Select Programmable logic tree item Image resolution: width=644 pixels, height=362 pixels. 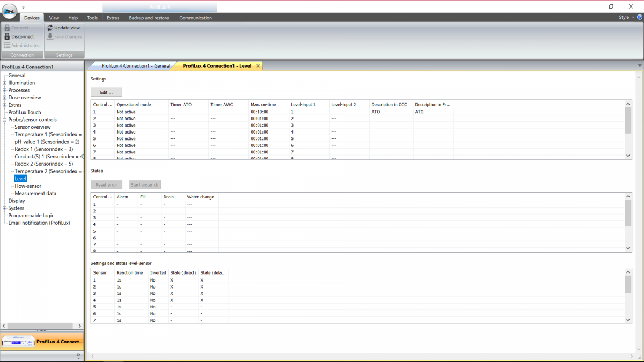tap(31, 216)
